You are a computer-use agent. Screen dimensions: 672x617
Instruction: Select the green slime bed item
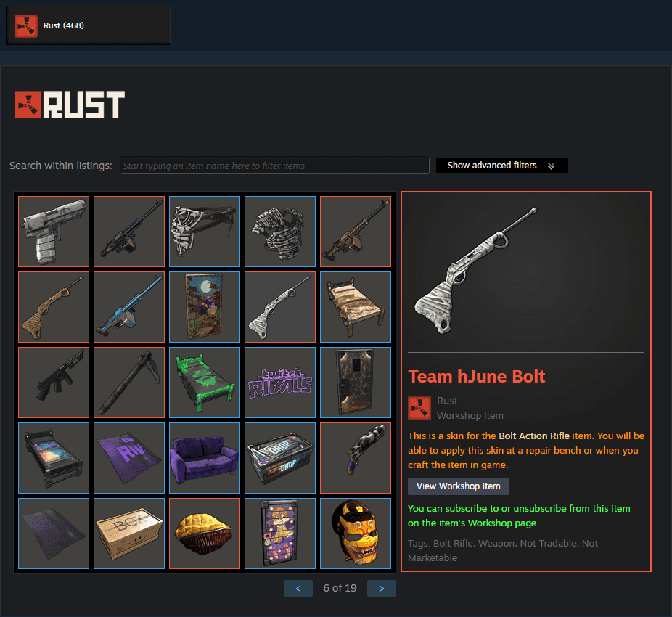click(205, 383)
